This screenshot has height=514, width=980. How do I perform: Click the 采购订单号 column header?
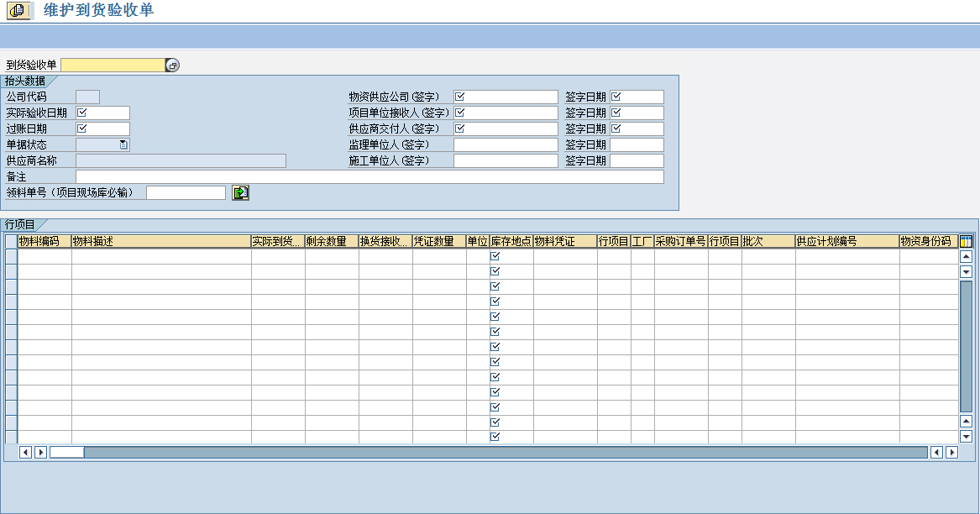tap(680, 242)
